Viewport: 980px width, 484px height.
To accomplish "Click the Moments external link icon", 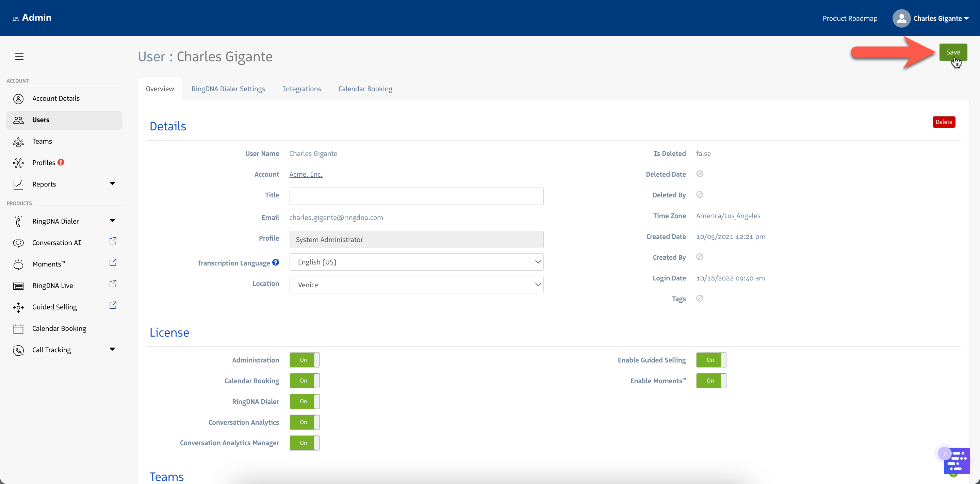I will pos(113,262).
